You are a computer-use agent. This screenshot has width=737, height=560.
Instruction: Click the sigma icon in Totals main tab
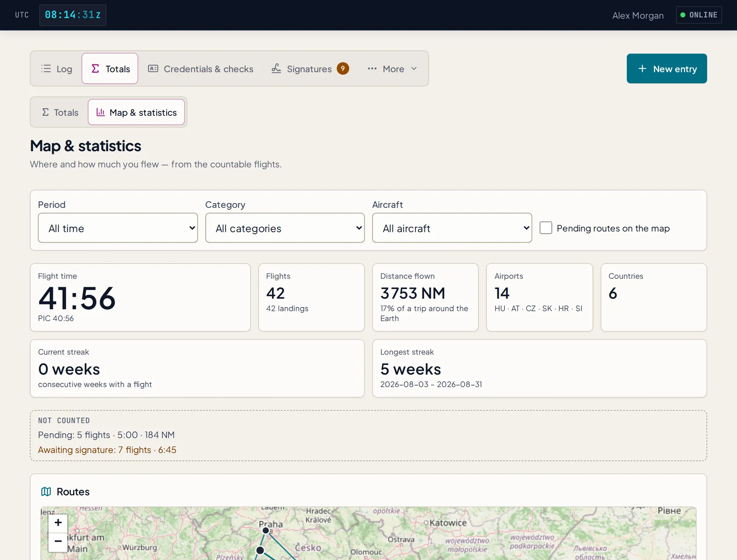(x=95, y=69)
